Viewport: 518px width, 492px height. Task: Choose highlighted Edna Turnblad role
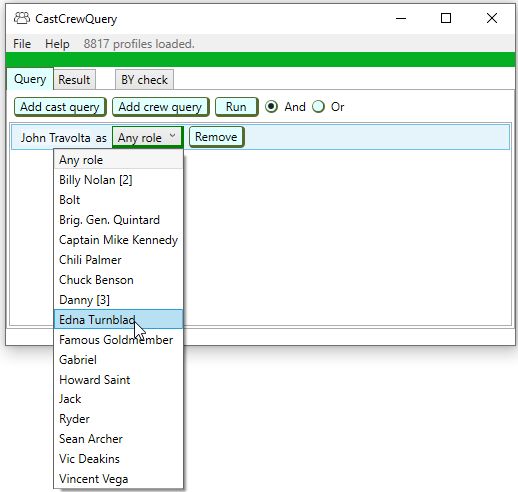[118, 319]
